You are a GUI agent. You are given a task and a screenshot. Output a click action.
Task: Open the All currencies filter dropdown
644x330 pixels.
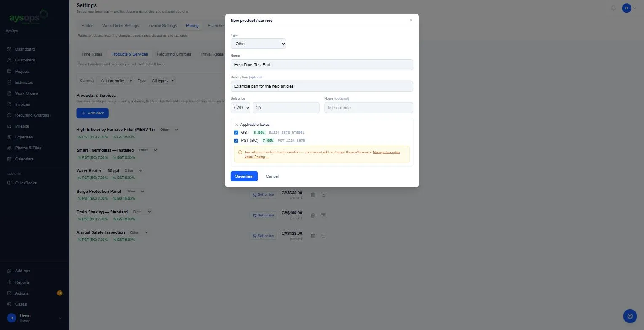pos(115,80)
